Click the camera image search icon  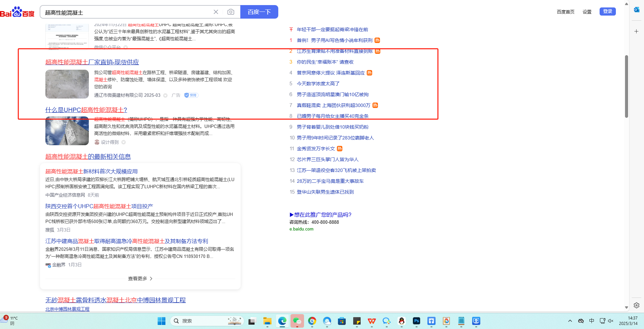click(231, 12)
